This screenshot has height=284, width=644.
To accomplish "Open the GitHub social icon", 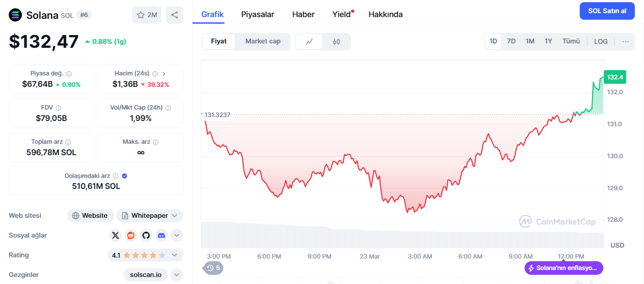I will (x=146, y=235).
